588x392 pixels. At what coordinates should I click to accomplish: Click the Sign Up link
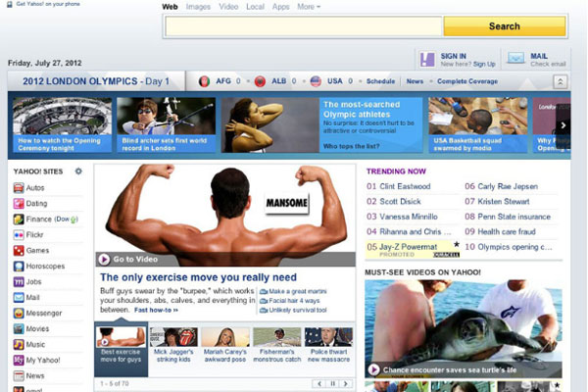click(x=484, y=64)
